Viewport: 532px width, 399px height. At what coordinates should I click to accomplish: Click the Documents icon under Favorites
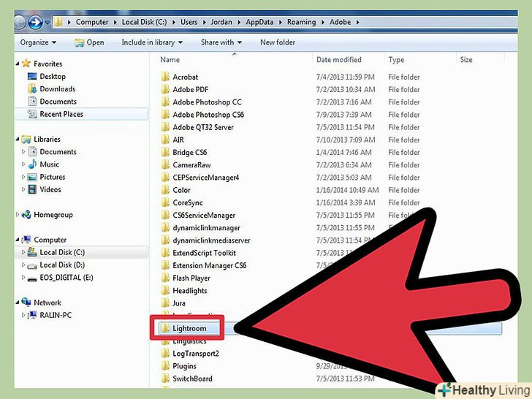(32, 102)
